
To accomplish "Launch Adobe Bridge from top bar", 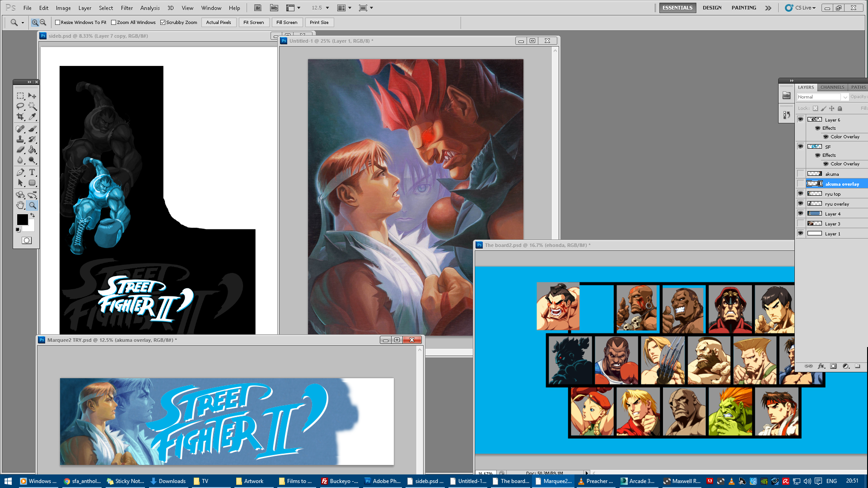I will (x=257, y=8).
